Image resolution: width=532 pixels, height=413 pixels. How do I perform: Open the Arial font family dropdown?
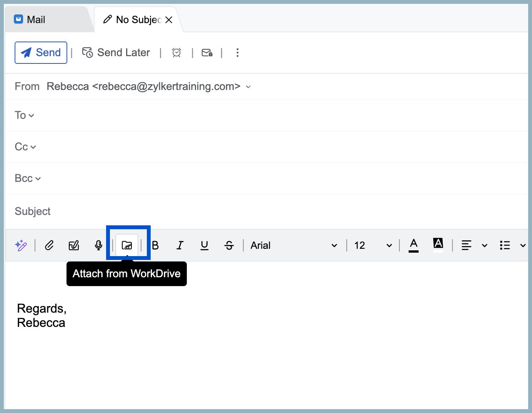[294, 245]
